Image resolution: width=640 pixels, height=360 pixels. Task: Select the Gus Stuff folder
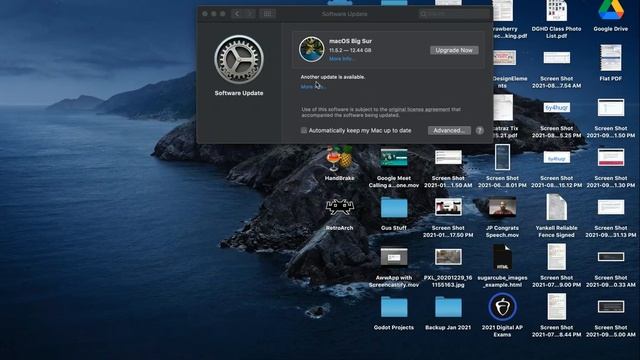coord(394,208)
